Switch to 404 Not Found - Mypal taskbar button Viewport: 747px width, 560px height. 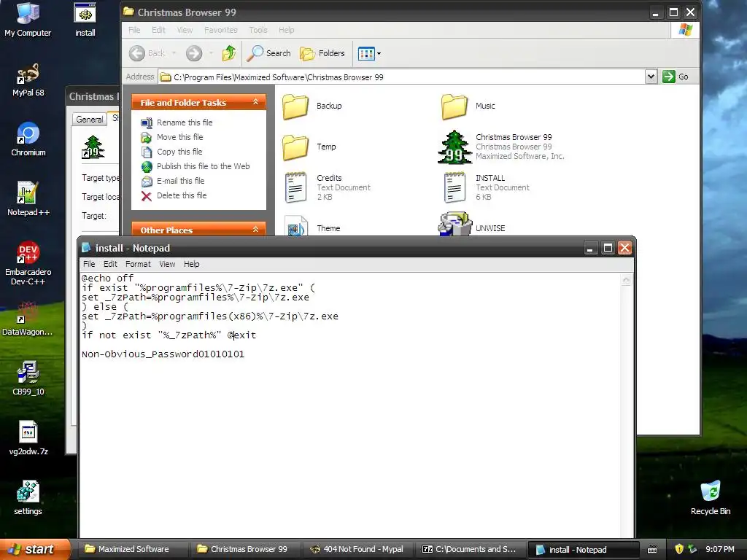pos(357,549)
